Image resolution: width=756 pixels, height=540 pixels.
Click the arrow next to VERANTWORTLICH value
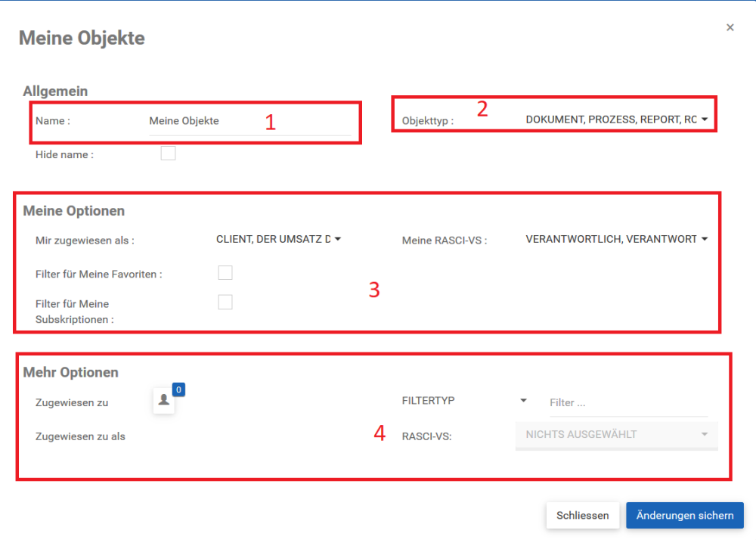704,239
